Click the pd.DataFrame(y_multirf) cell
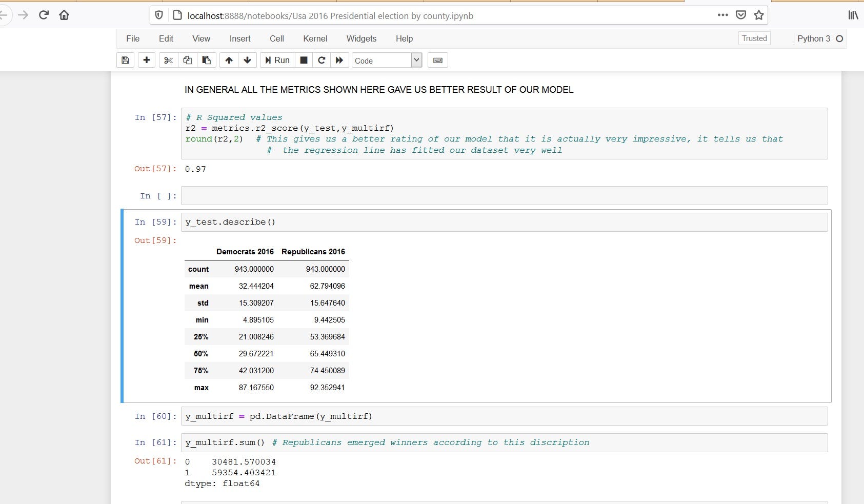The height and width of the screenshot is (504, 864). click(x=504, y=416)
